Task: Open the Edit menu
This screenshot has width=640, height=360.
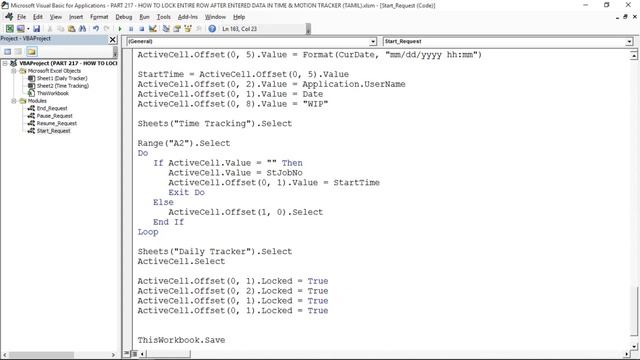Action: [x=38, y=17]
